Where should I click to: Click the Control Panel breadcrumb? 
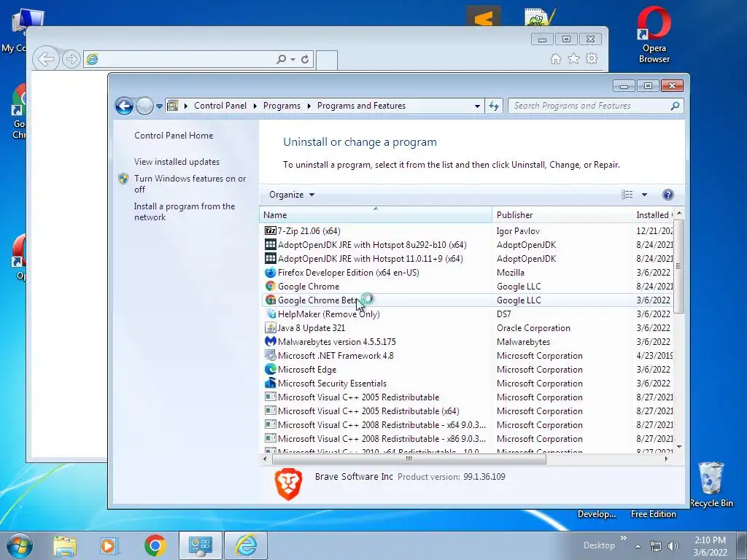220,106
